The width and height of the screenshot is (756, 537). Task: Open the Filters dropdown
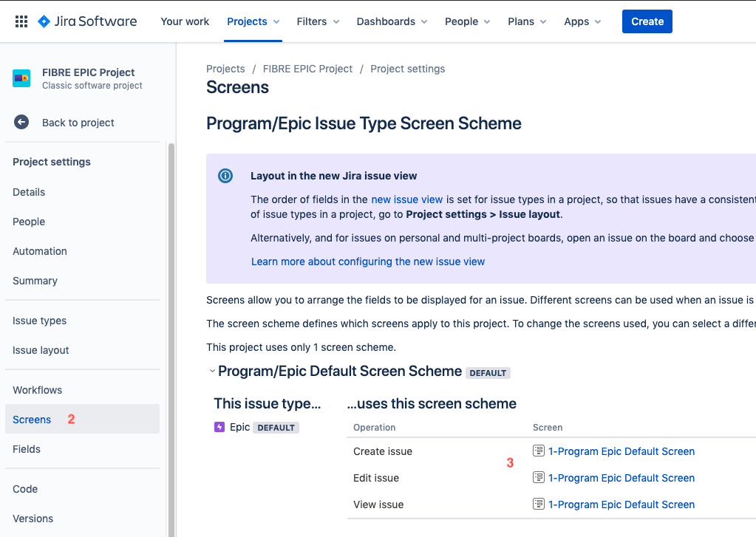click(x=318, y=21)
